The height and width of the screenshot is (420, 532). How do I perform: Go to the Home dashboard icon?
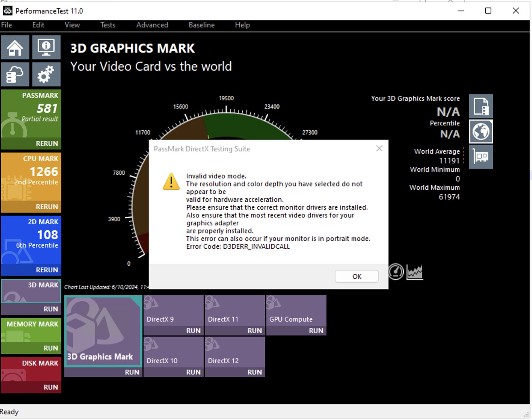[15, 47]
